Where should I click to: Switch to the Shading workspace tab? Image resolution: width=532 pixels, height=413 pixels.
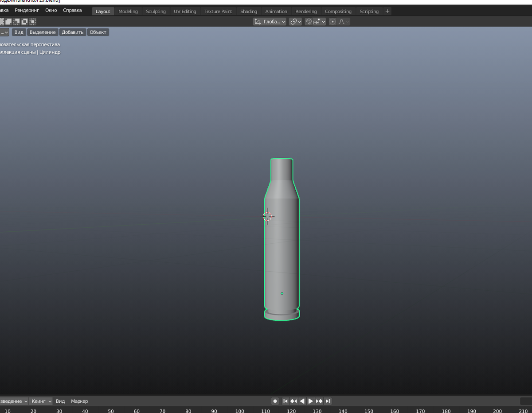coord(249,11)
